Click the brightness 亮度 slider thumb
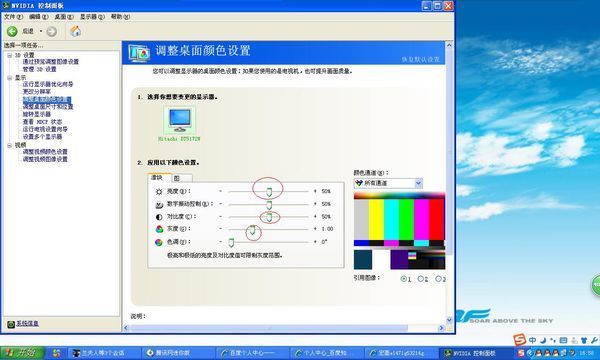The image size is (600, 360). pyautogui.click(x=269, y=192)
